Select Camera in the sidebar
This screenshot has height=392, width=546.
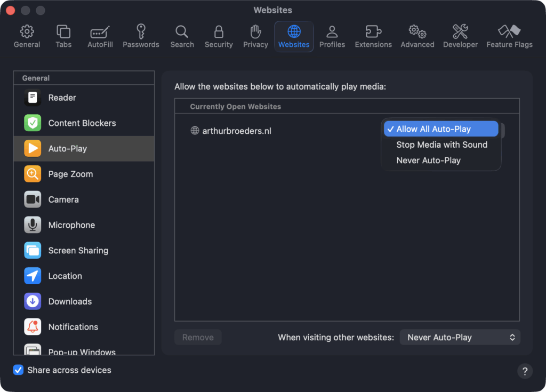(63, 199)
